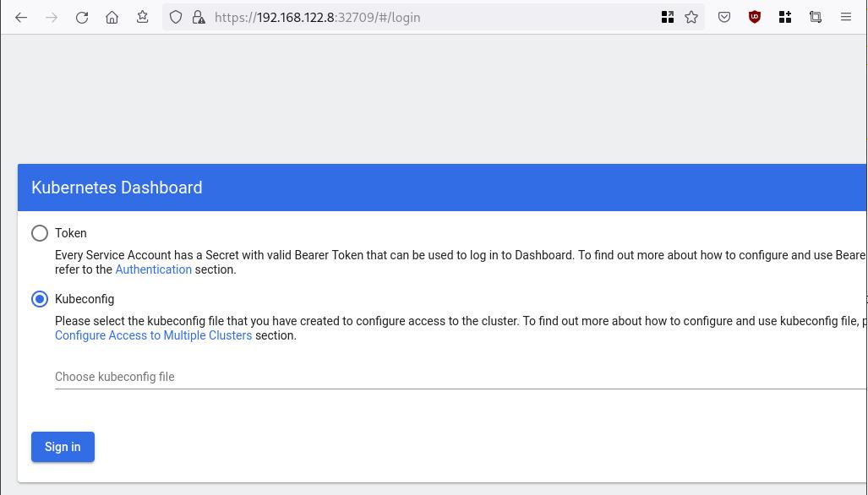Open the Firefox hamburger application menu
868x495 pixels.
point(846,17)
